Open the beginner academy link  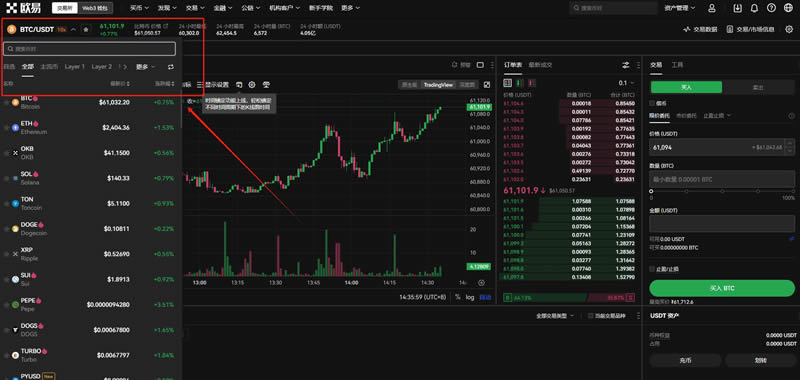tap(320, 8)
